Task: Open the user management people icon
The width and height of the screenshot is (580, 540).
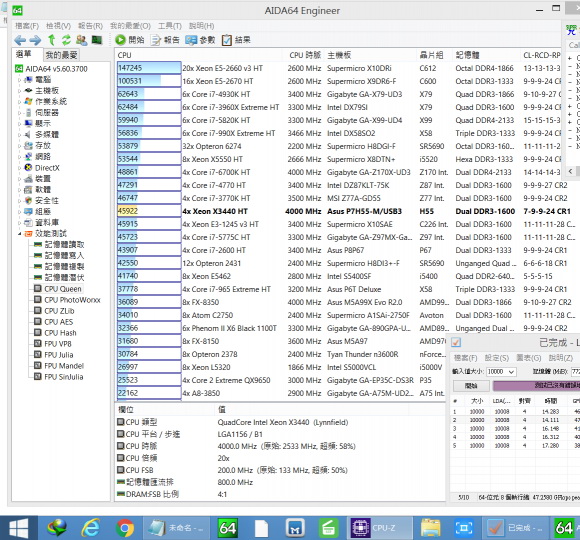Action: (81, 40)
